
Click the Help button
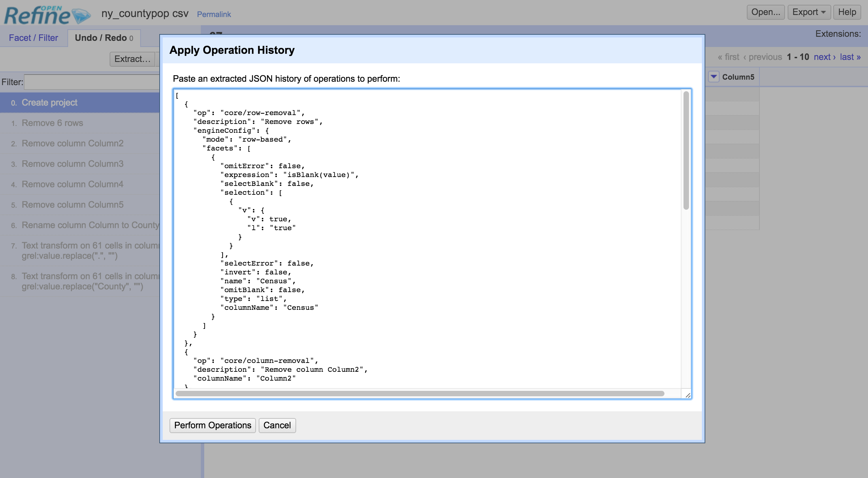(x=847, y=12)
